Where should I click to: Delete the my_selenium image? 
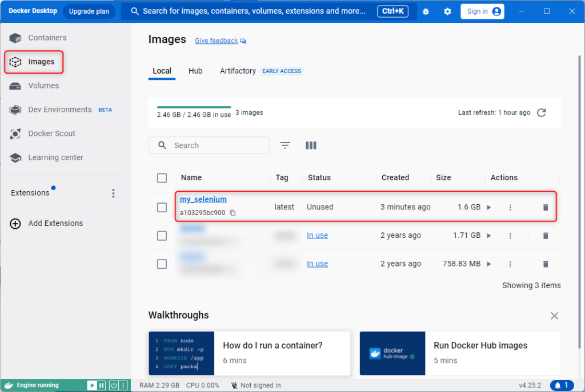point(546,207)
